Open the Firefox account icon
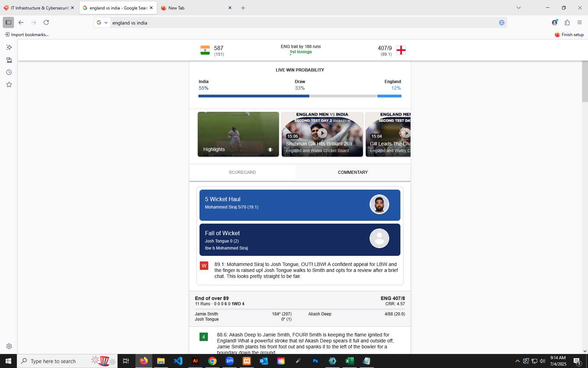The image size is (588, 368). (x=554, y=22)
